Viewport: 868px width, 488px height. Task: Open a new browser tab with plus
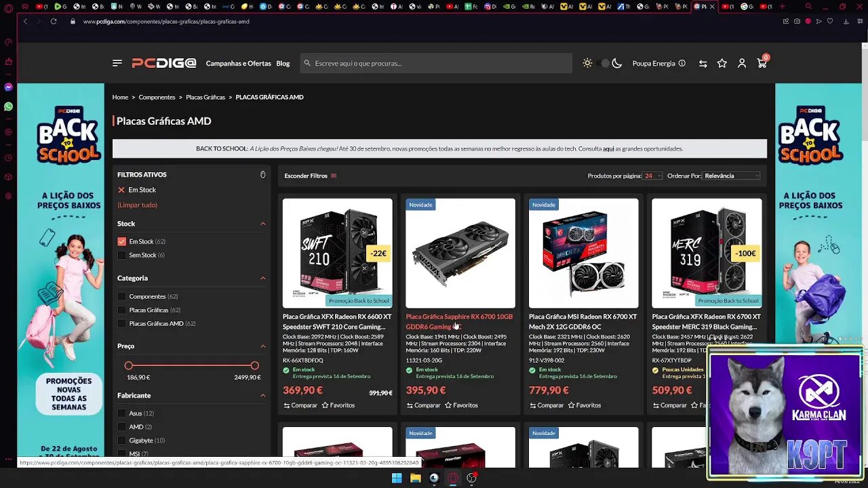pyautogui.click(x=783, y=6)
